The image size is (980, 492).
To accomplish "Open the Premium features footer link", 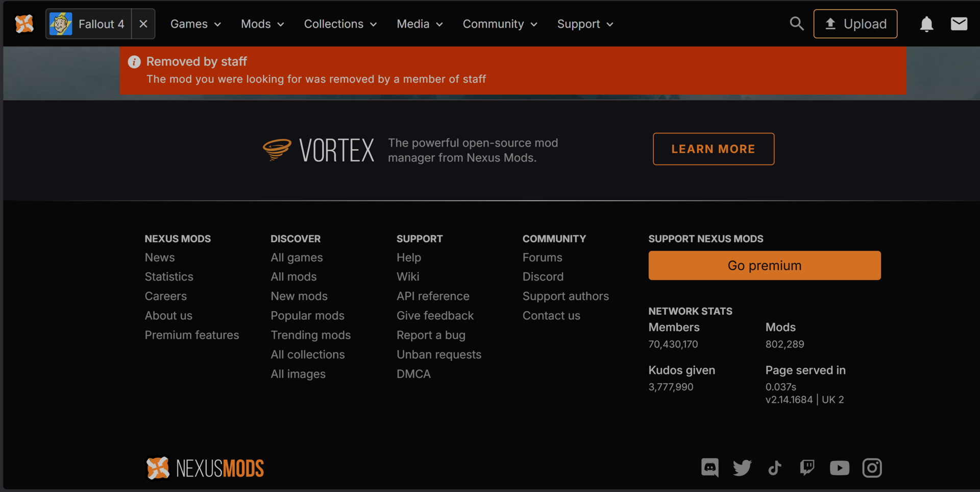I will tap(192, 335).
